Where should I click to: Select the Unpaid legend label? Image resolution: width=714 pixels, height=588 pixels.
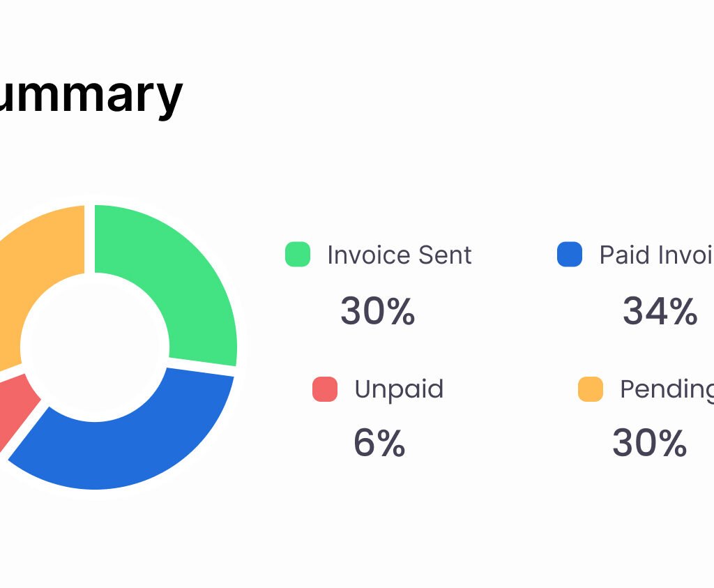point(399,389)
